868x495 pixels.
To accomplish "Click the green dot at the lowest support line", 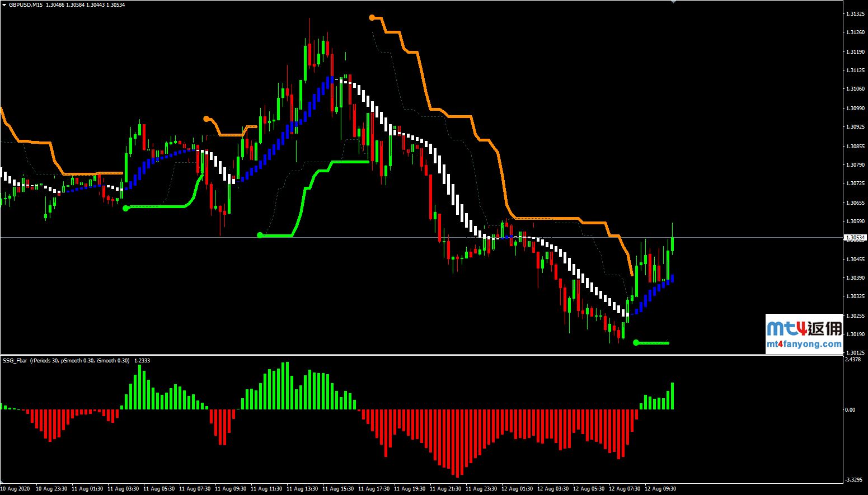I will [635, 342].
